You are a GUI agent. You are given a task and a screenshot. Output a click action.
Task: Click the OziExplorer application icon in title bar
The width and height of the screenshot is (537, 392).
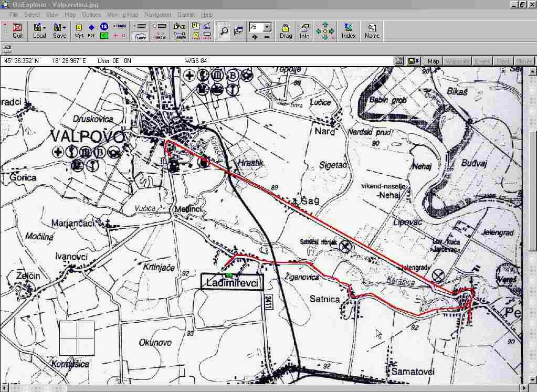(5, 4)
